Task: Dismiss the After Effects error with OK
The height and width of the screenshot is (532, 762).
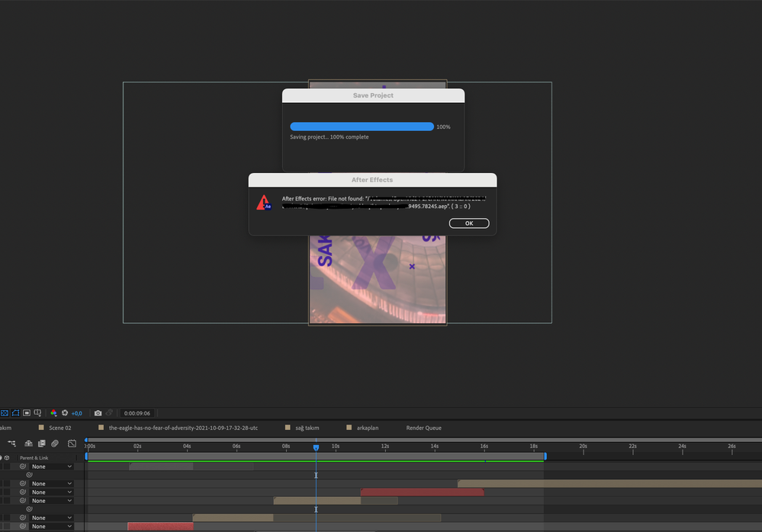Action: [469, 223]
